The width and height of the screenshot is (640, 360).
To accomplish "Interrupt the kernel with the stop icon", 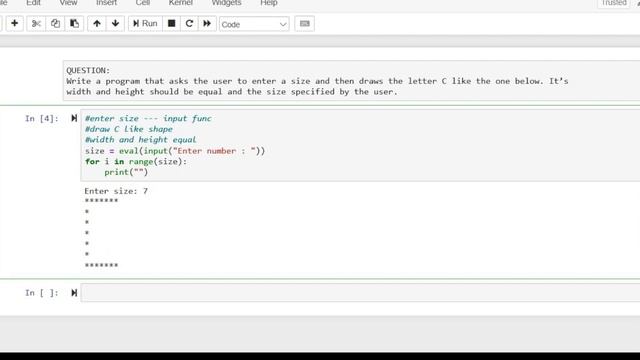I will (x=171, y=24).
